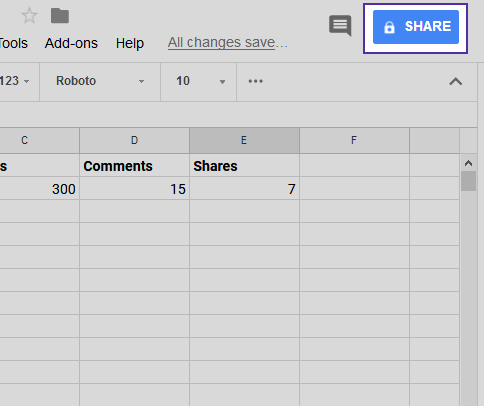Select column D header
This screenshot has height=406, width=484.
(x=134, y=140)
